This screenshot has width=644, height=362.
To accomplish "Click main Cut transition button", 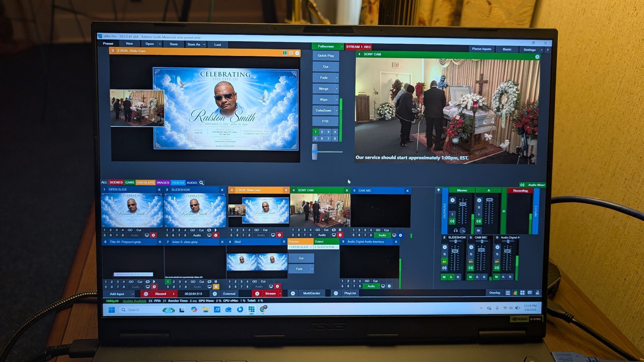I will 326,67.
